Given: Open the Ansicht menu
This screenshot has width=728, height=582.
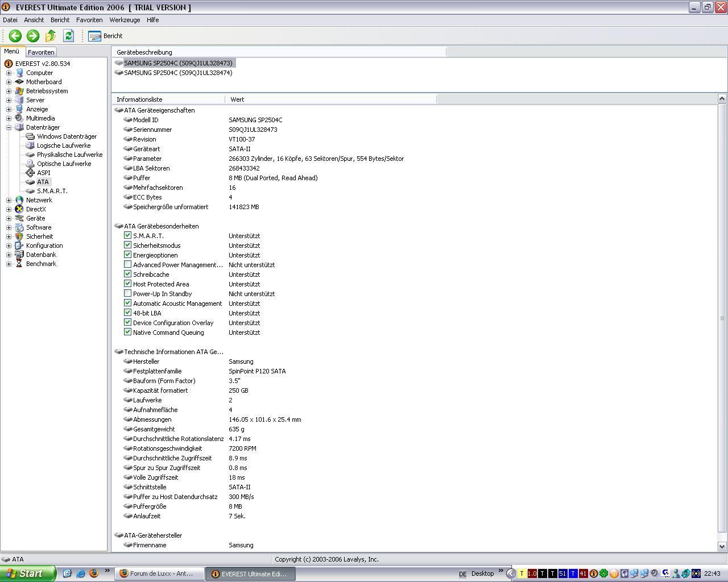Looking at the screenshot, I should [34, 20].
